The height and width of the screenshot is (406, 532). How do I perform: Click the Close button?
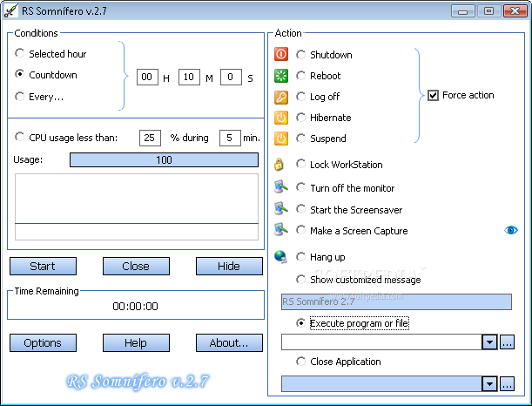pos(136,266)
